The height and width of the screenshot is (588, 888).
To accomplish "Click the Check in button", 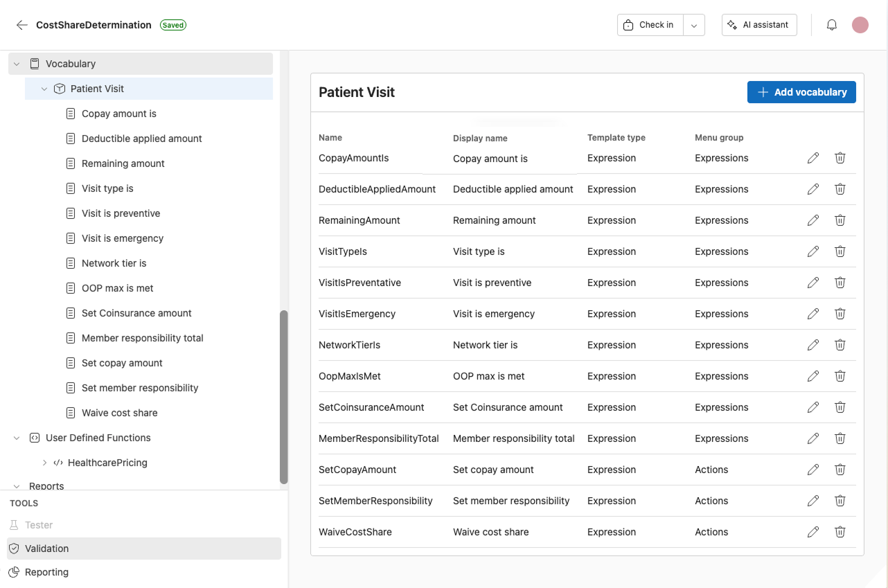I will [650, 25].
